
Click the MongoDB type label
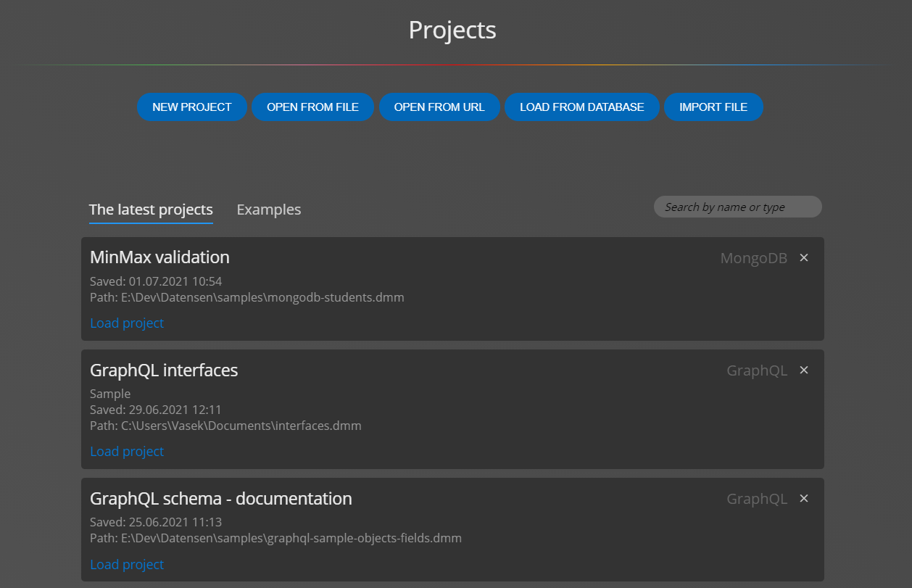tap(753, 257)
